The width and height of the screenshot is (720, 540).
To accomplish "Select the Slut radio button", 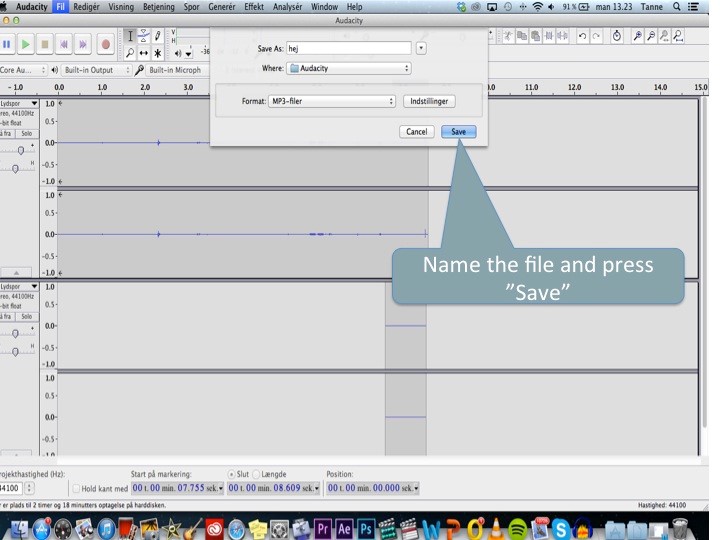I will (231, 474).
